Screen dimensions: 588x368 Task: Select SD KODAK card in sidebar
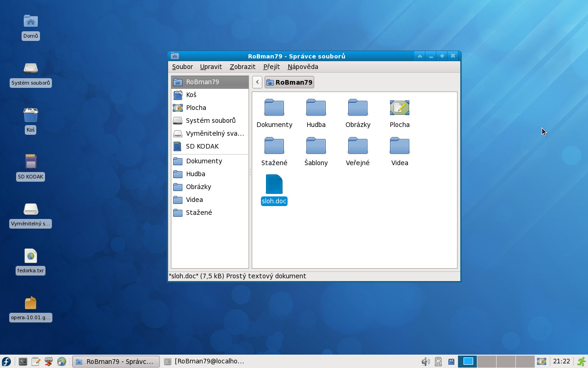202,146
